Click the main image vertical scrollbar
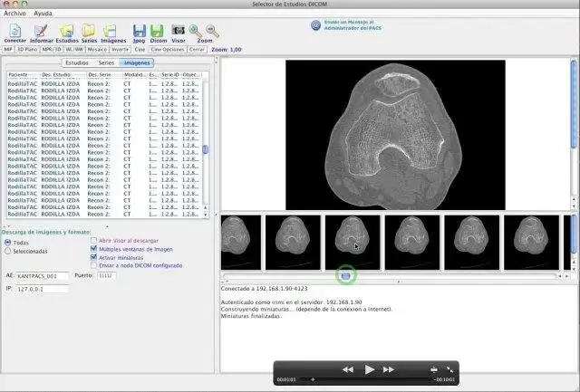Image resolution: width=580 pixels, height=392 pixels. point(574,103)
